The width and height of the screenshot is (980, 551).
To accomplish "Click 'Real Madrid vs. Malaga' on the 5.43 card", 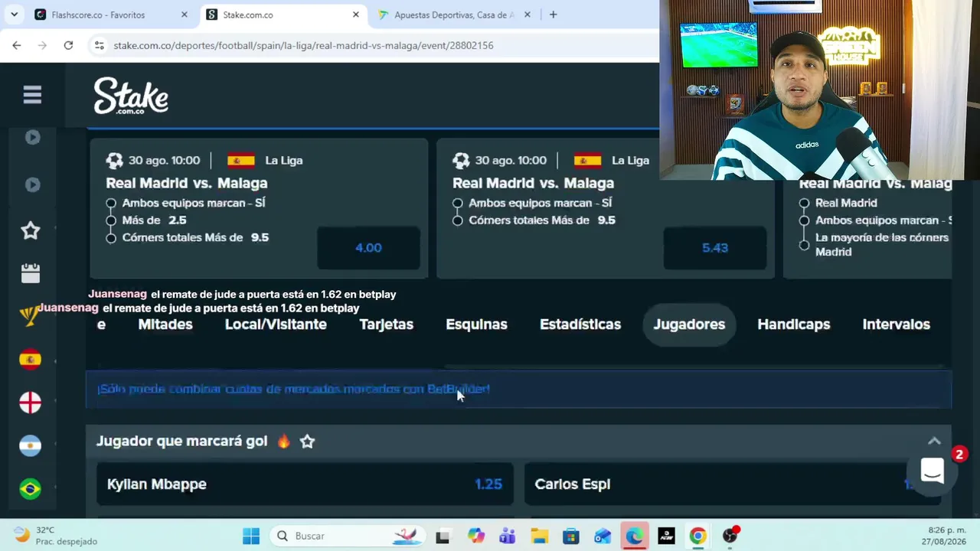I will tap(534, 183).
